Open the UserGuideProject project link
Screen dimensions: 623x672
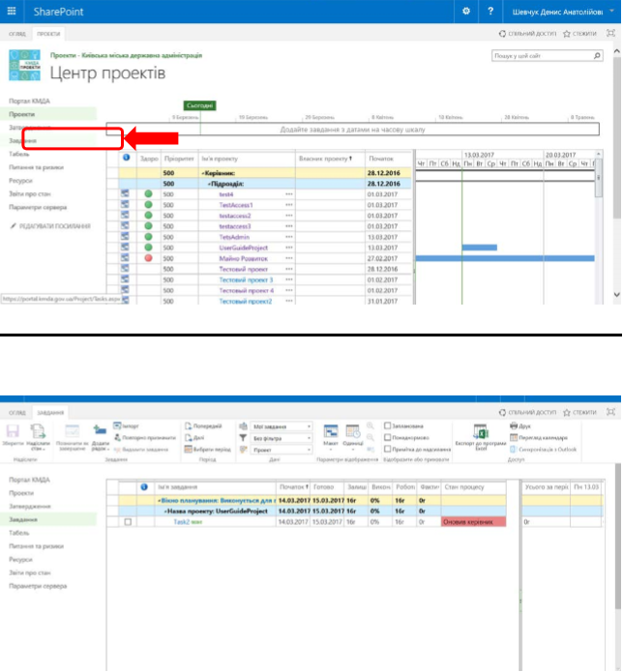pyautogui.click(x=243, y=248)
